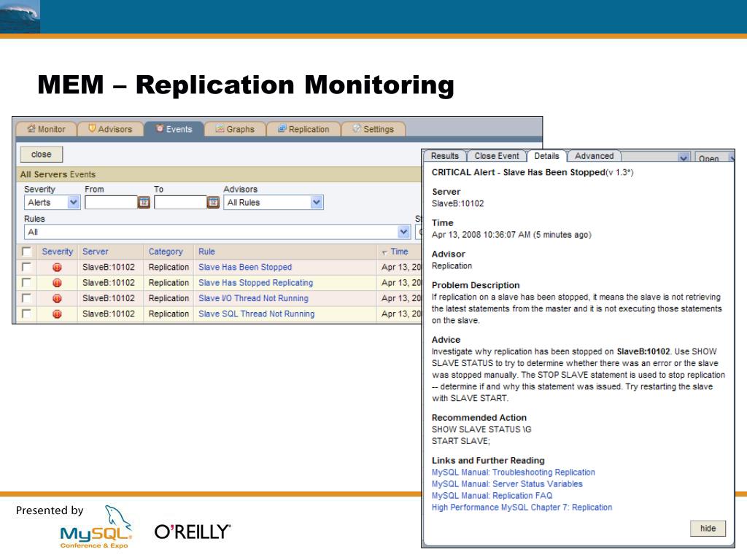
Task: Sort by the Severity column header
Action: coord(57,252)
